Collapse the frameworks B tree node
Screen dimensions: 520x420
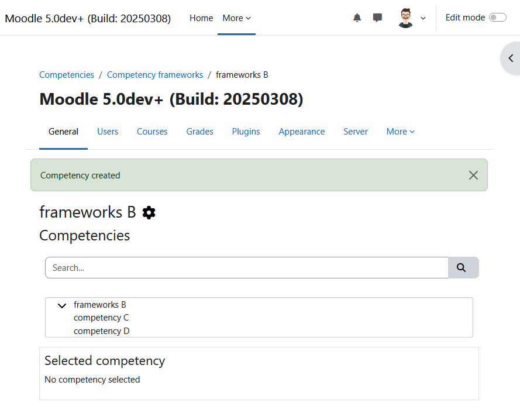click(x=62, y=305)
